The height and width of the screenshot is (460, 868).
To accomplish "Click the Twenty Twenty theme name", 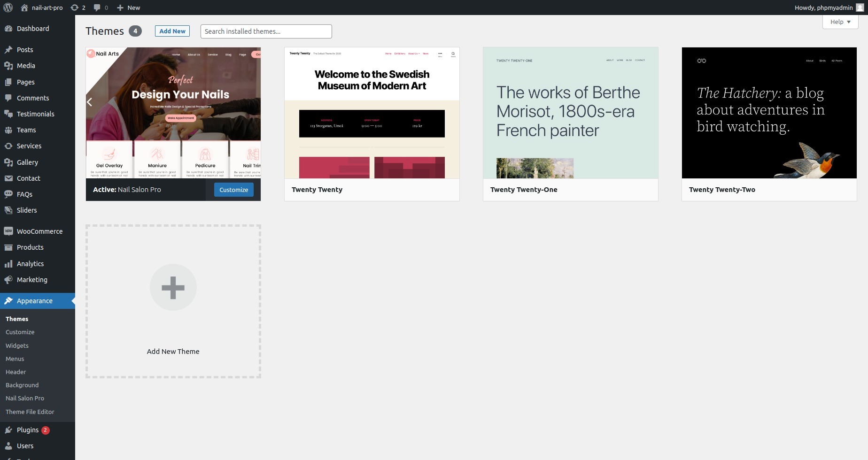I will click(317, 190).
